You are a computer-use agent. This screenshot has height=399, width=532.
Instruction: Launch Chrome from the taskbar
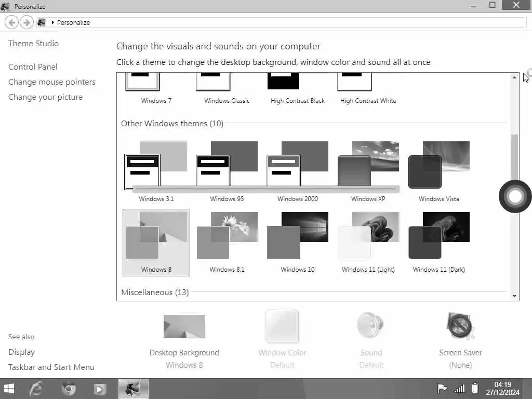tap(69, 389)
